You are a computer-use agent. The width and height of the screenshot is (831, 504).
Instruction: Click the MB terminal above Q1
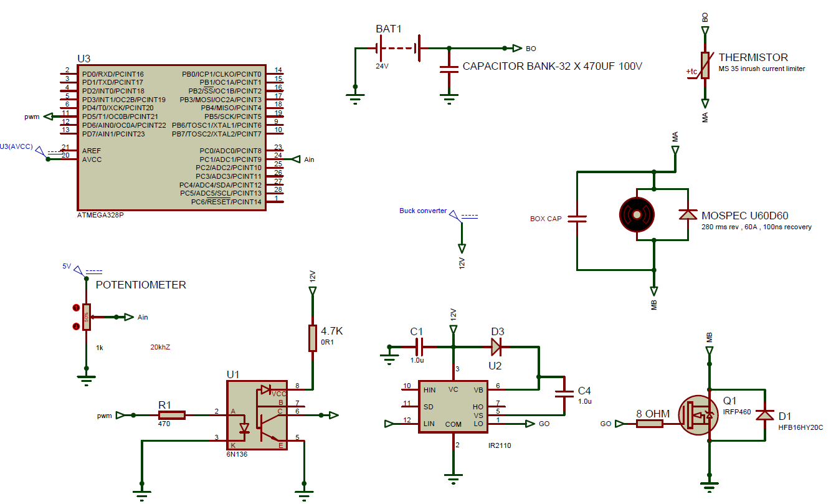(709, 351)
